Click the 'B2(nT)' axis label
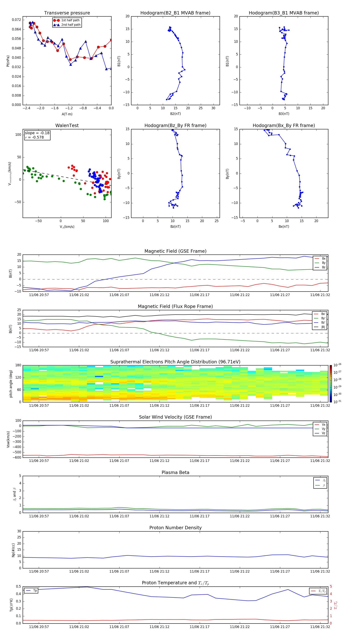Image resolution: width=351 pixels, height=644 pixels. (175, 114)
